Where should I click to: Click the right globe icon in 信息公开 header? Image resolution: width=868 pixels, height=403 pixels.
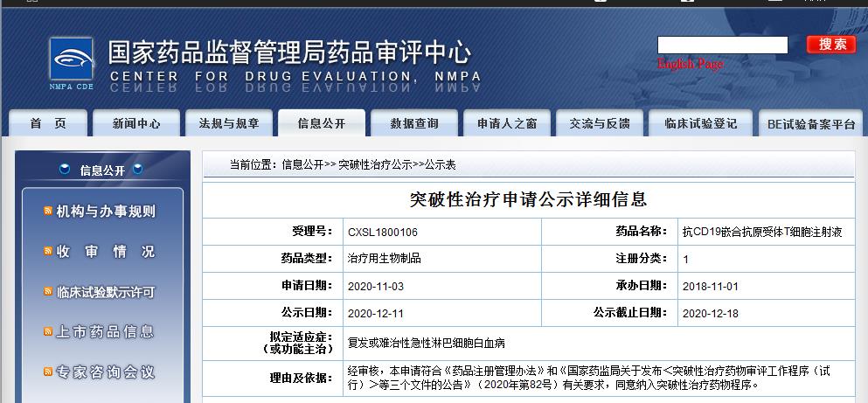click(137, 170)
